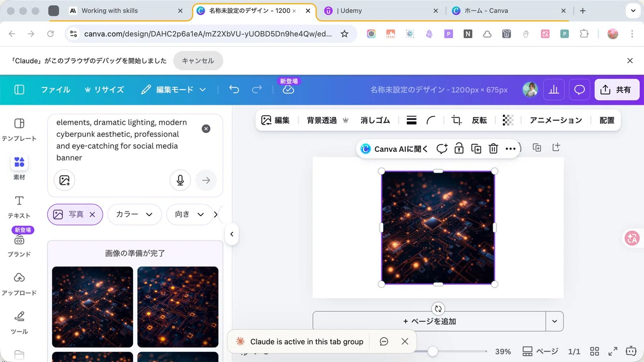The image size is (644, 362).
Task: Open grid view icon in bottom bar
Action: (x=595, y=352)
